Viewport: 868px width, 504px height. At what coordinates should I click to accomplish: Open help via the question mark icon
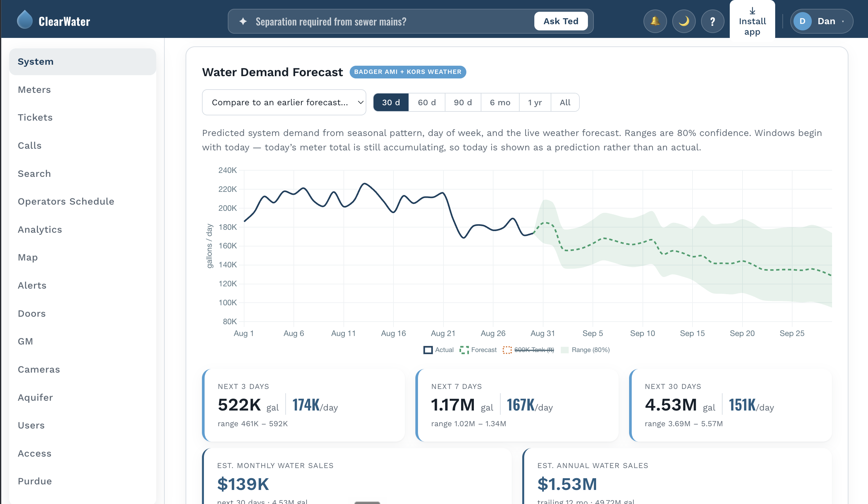pos(712,21)
